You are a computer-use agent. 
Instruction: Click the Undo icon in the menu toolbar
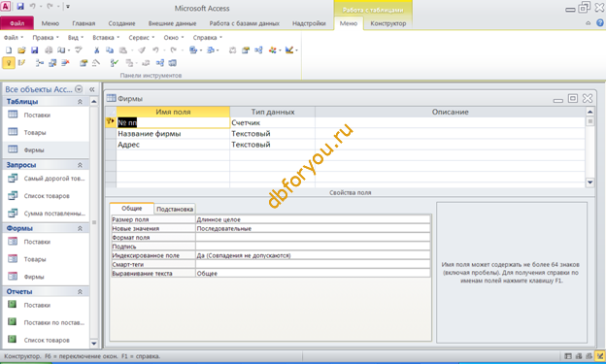click(155, 50)
